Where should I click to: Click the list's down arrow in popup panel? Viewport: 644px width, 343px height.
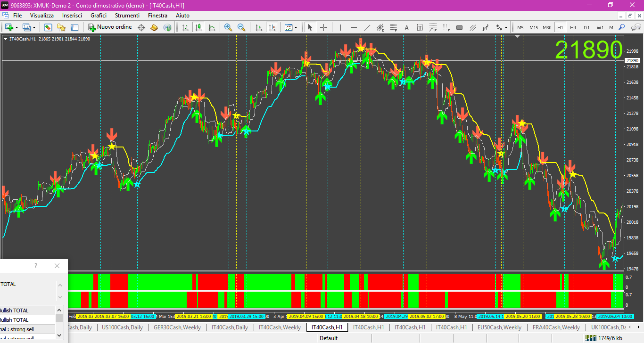(59, 335)
